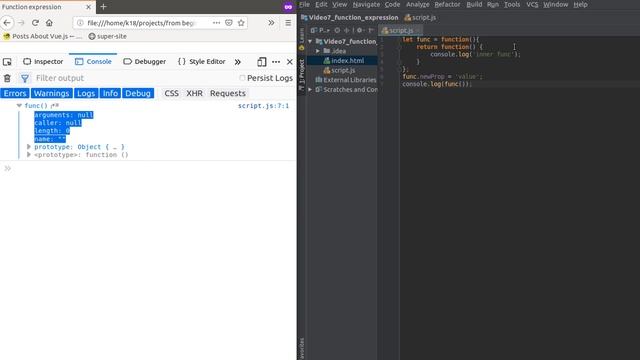Open the IDE Tools menu

tap(512, 4)
